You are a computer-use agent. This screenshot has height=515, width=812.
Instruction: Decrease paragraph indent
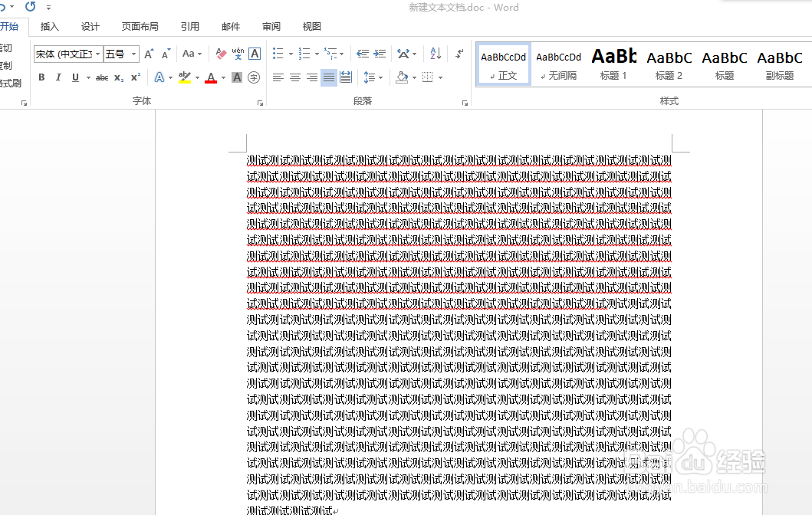tap(363, 54)
